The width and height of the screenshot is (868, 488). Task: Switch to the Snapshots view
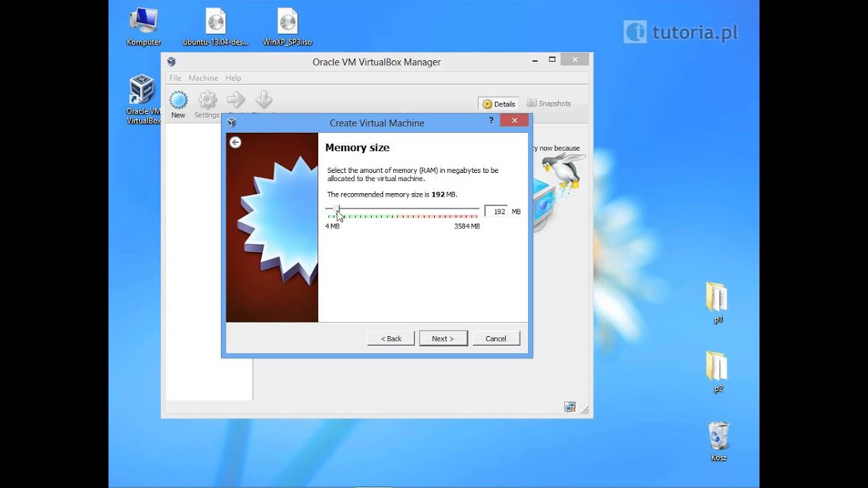tap(549, 104)
